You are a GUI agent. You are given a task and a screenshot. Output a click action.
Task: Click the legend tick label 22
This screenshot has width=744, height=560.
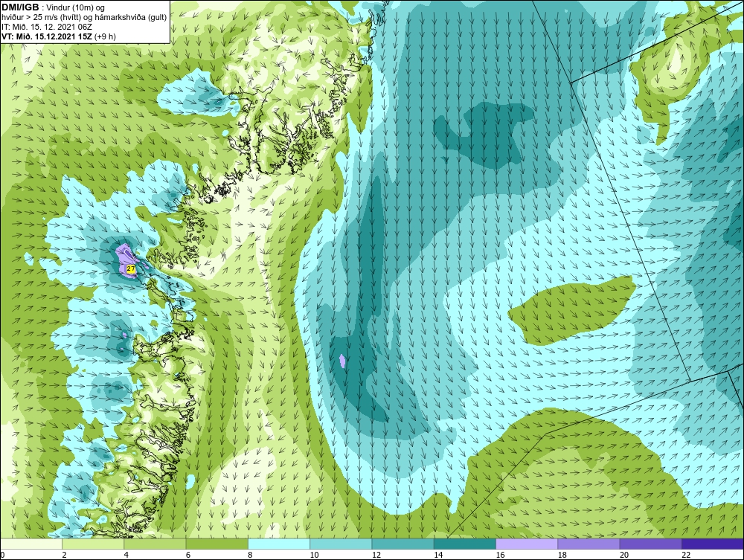[686, 556]
